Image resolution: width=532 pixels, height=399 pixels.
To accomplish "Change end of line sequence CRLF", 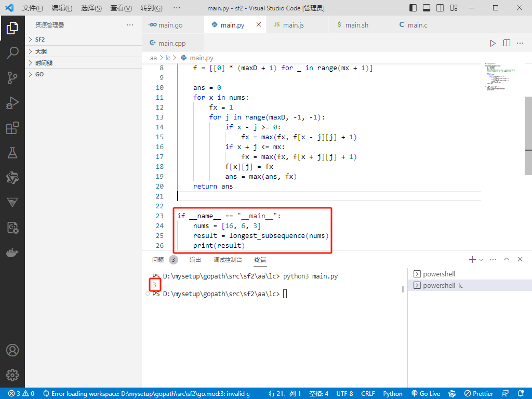I will (368, 394).
